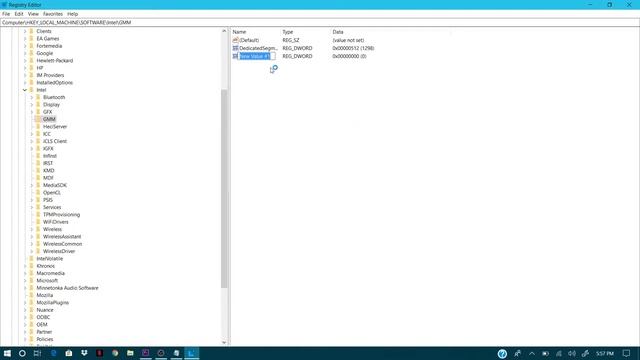This screenshot has height=360, width=640.
Task: Select the ODBC key
Action: tap(43, 317)
